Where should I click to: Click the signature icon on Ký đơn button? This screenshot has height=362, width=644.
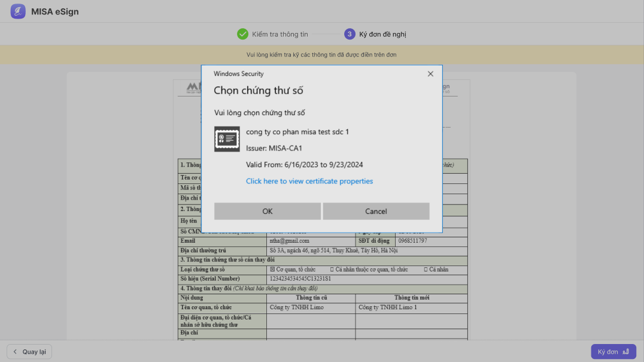point(626,352)
